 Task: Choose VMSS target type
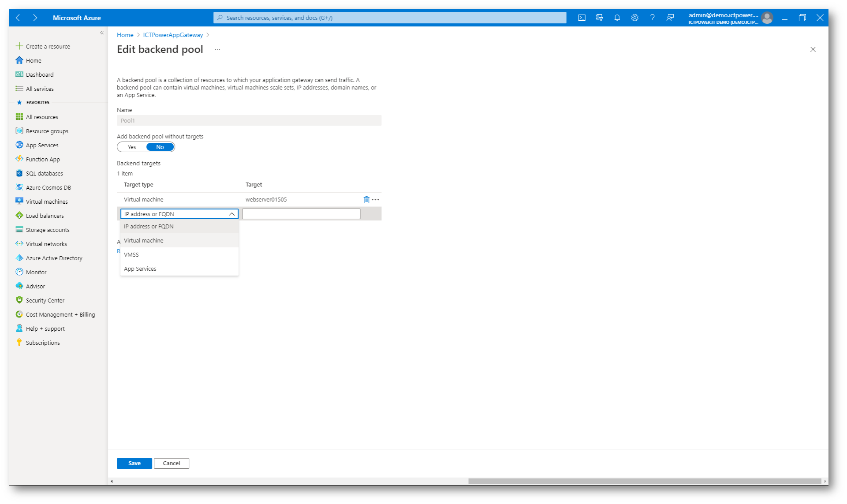179,254
